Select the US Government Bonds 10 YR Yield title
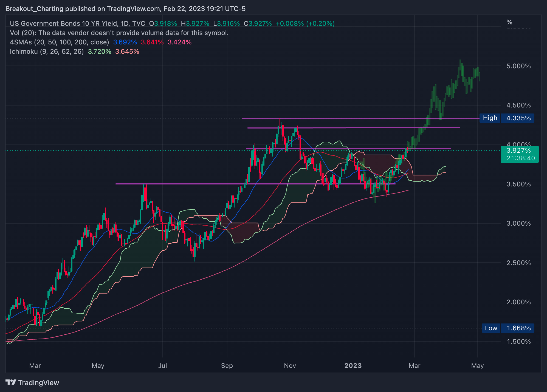 tap(64, 24)
